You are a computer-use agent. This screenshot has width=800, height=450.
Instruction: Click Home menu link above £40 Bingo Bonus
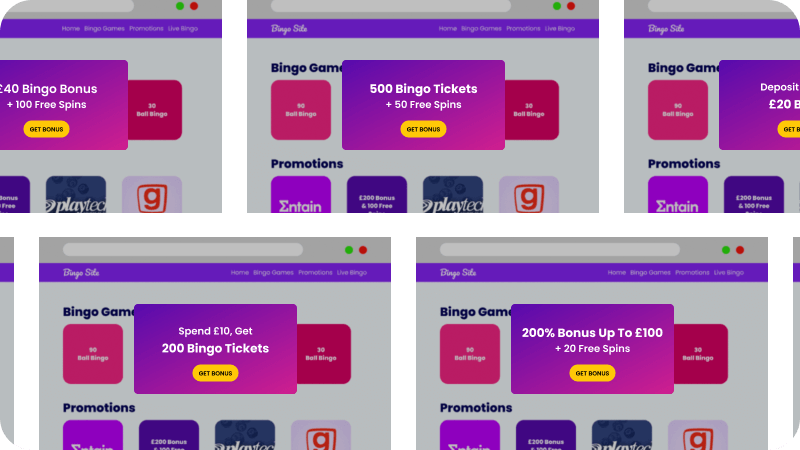[x=70, y=28]
